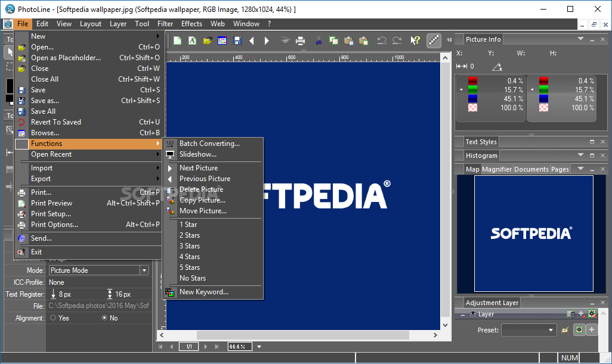Click delete adjustment layer trash icon
The image size is (612, 364).
571,314
